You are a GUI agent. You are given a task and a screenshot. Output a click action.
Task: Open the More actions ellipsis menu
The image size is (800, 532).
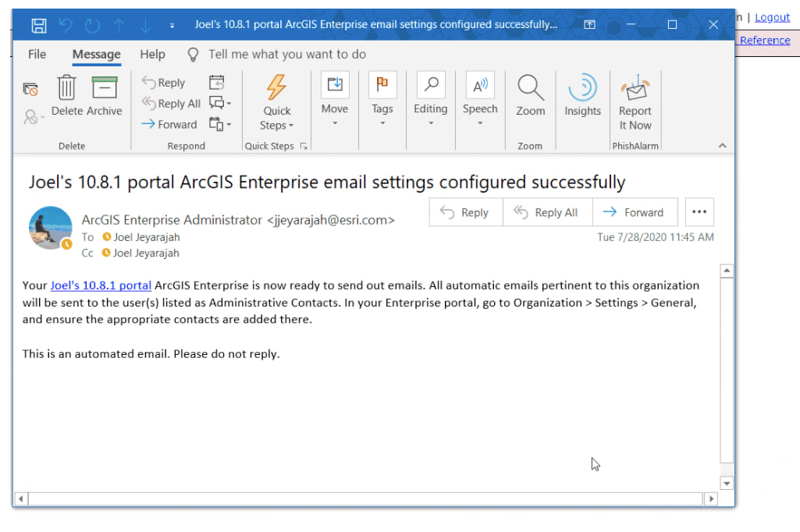(699, 212)
